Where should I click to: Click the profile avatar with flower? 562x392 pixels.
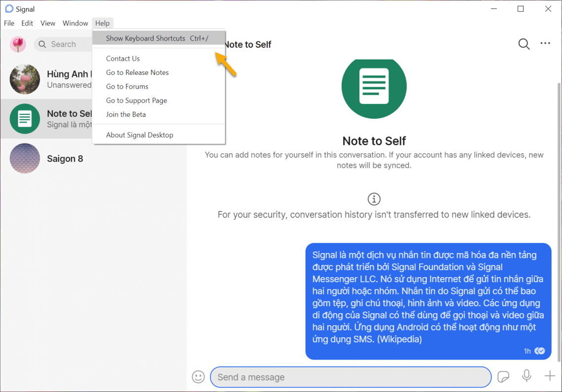point(18,44)
